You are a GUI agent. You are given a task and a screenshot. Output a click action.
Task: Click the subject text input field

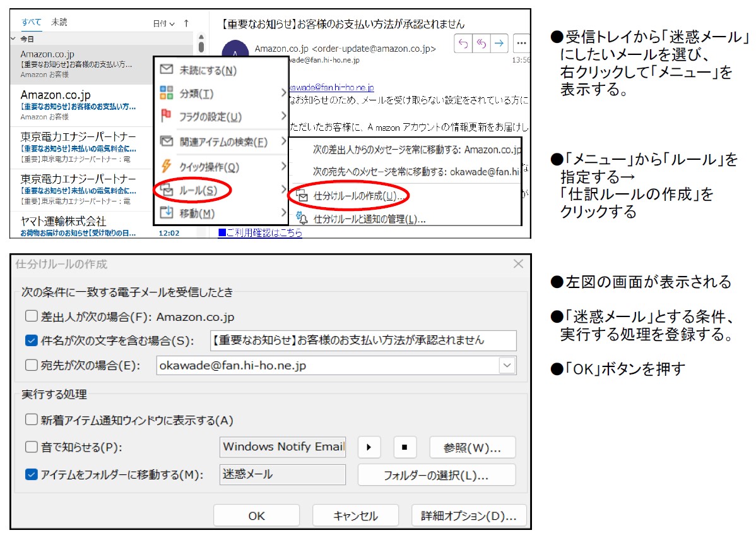coord(363,340)
